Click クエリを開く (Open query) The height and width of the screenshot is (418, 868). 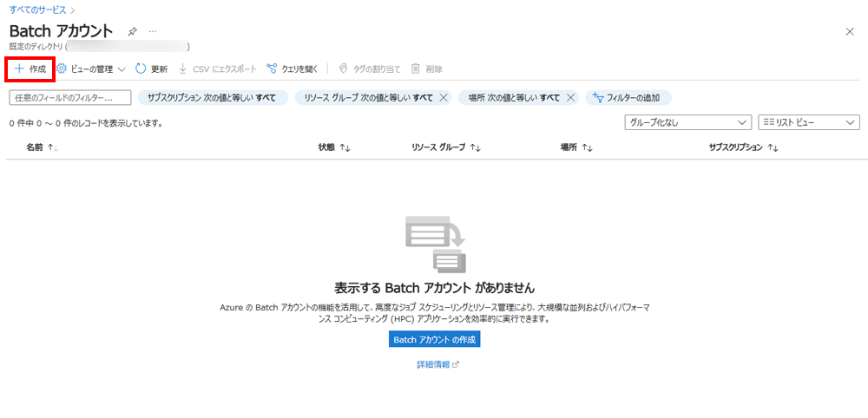coord(293,69)
